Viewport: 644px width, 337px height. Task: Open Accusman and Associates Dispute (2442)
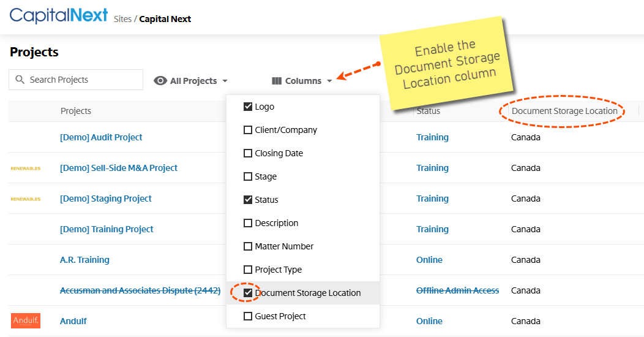pyautogui.click(x=140, y=290)
